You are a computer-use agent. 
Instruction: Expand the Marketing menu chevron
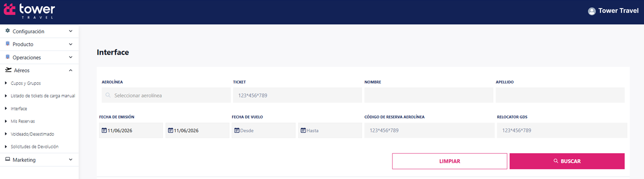[x=71, y=160]
